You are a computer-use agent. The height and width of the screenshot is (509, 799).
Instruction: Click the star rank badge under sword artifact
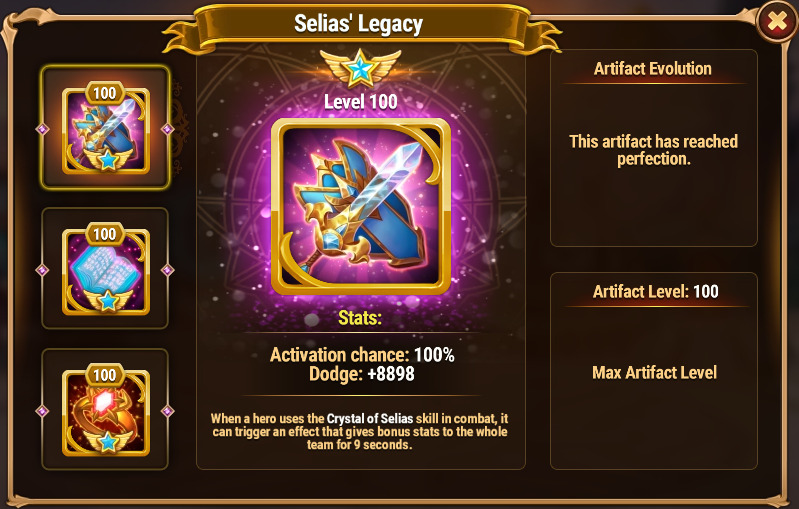pos(108,160)
